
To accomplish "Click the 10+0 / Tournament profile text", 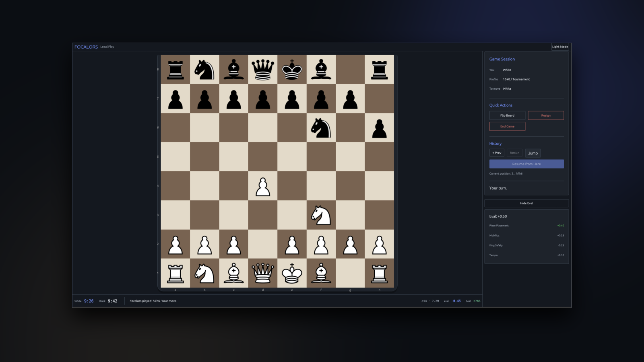I will pyautogui.click(x=516, y=79).
